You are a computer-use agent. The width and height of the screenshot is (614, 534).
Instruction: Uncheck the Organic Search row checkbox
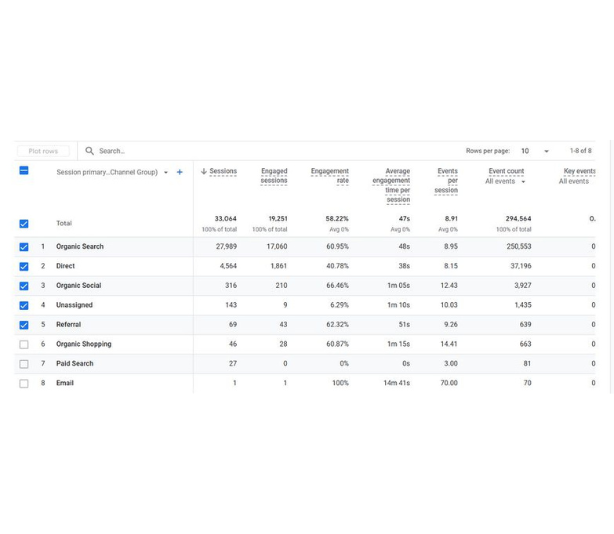[x=24, y=247]
